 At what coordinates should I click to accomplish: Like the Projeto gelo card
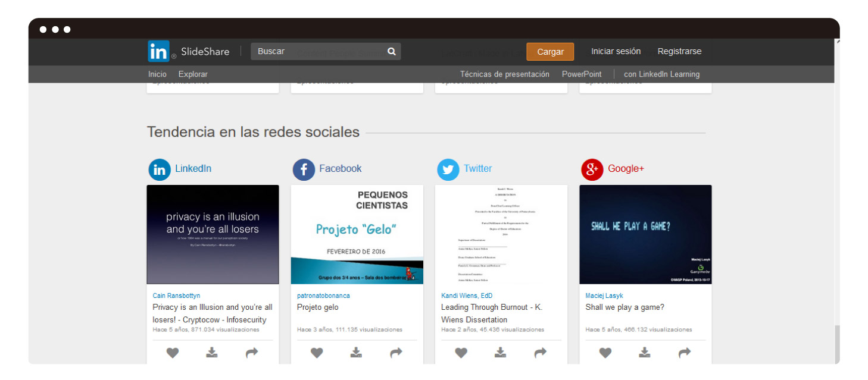[317, 353]
